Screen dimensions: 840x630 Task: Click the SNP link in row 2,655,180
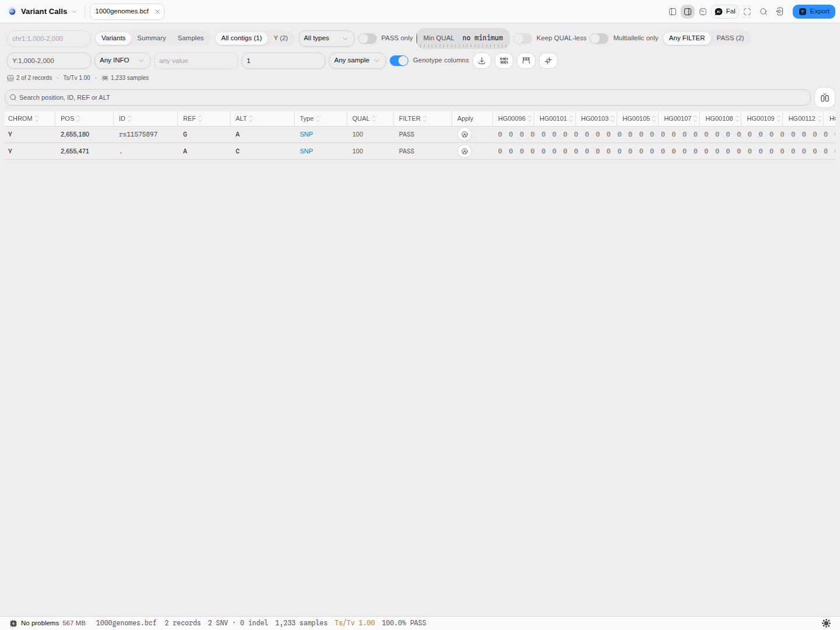click(306, 135)
